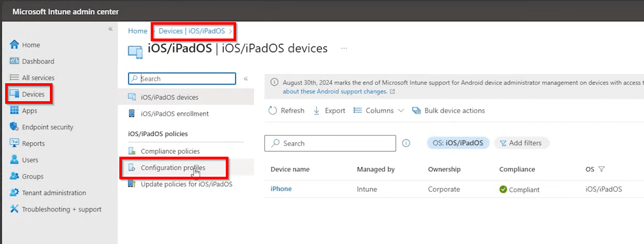The image size is (644, 244).
Task: Select the Groups icon in the sidebar
Action: tap(14, 176)
